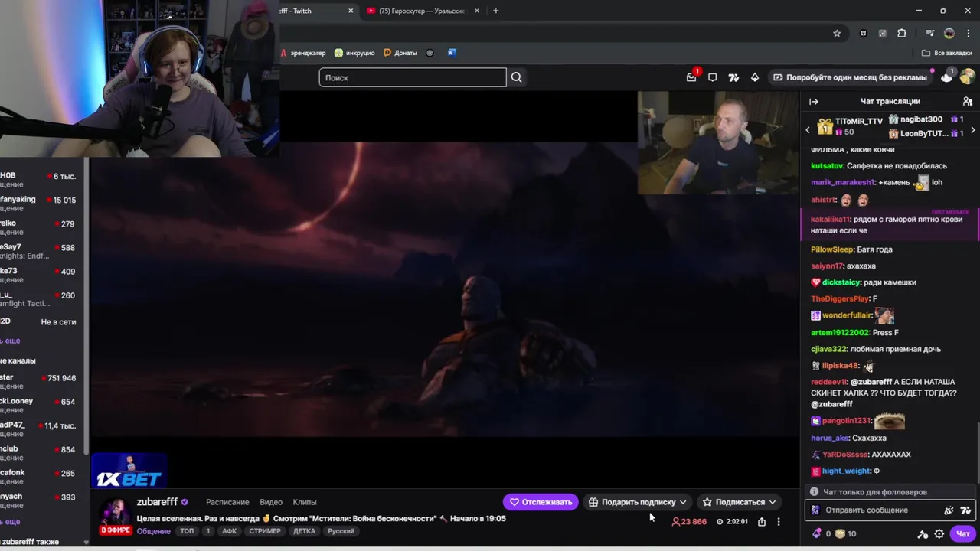Viewport: 980px width, 551px height.
Task: Click the Русский language tag
Action: click(341, 531)
